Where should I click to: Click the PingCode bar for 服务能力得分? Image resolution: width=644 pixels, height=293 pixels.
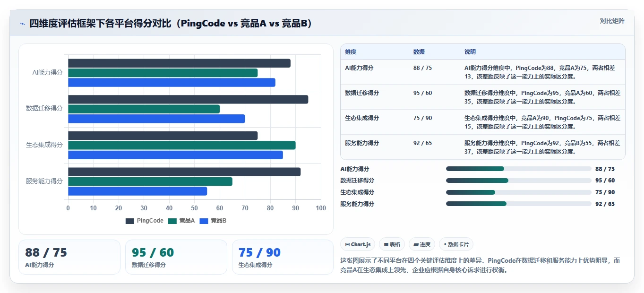(x=184, y=172)
